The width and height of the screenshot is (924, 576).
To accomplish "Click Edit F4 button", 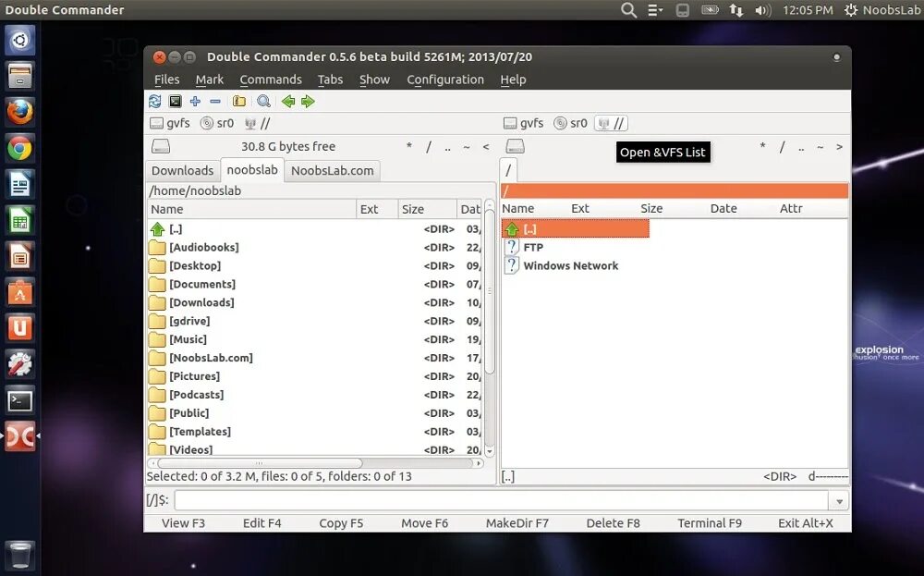I will pos(262,523).
